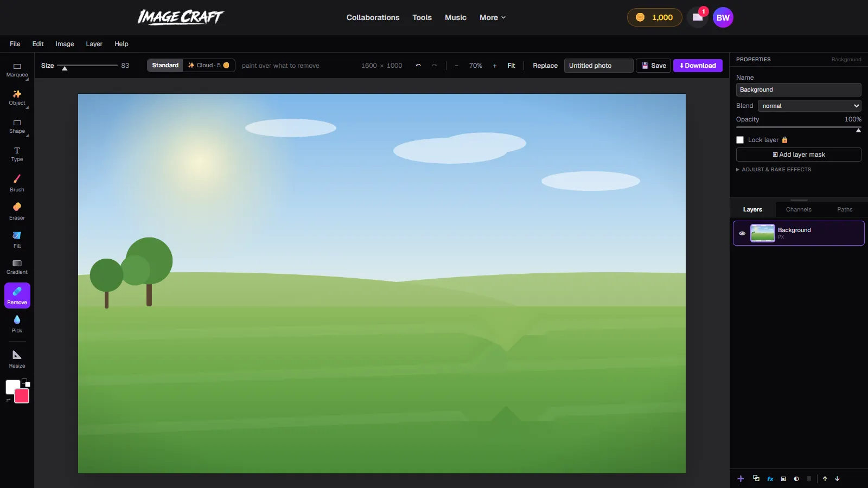Expand Adjust & Bake Effects section
This screenshot has height=488, width=868.
[774, 170]
